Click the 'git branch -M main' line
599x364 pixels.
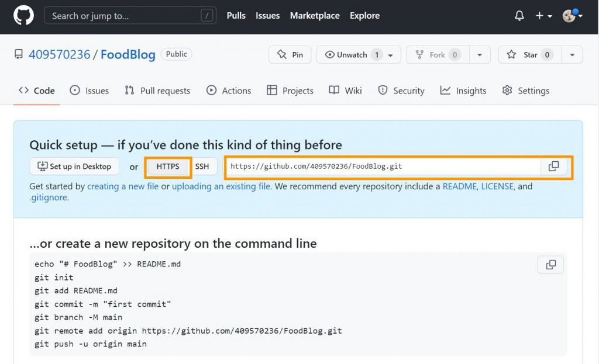[78, 317]
